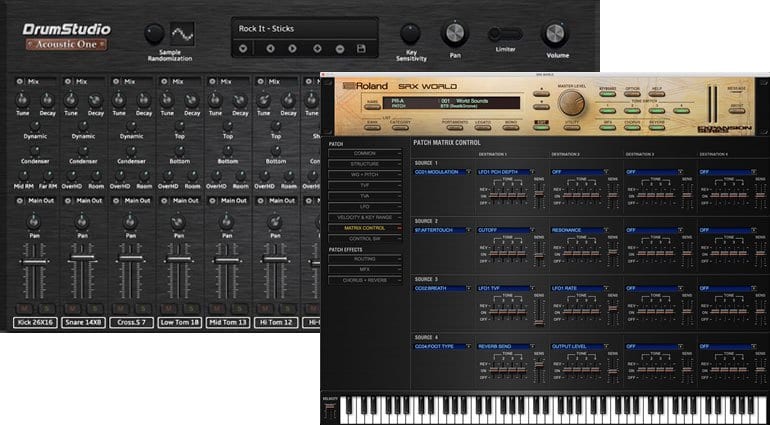Go to next preset in DrumStudio
The image size is (770, 425).
(x=293, y=49)
